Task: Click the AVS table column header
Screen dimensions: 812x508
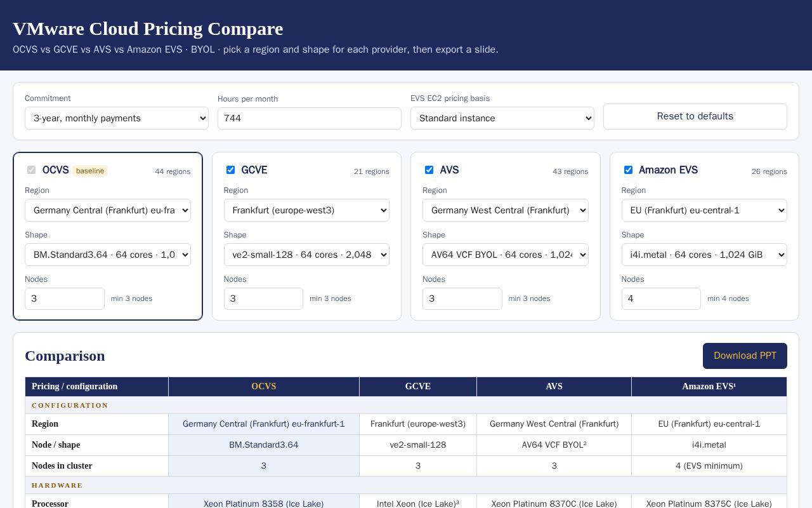Action: [554, 386]
